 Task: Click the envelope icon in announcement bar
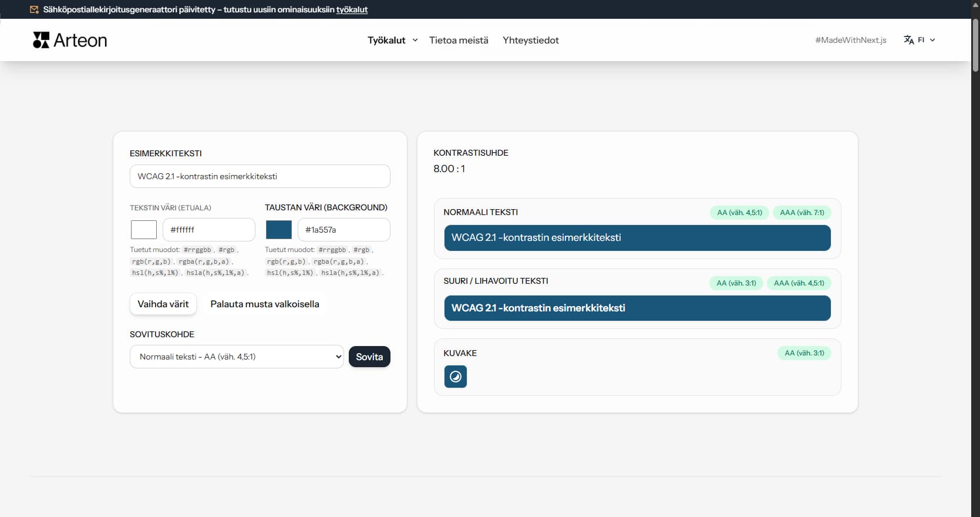click(x=34, y=9)
